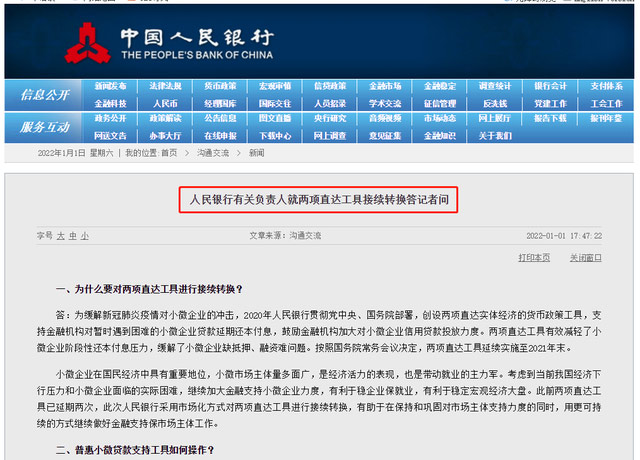Go to 沟通交流 breadcrumb link

pyautogui.click(x=212, y=152)
